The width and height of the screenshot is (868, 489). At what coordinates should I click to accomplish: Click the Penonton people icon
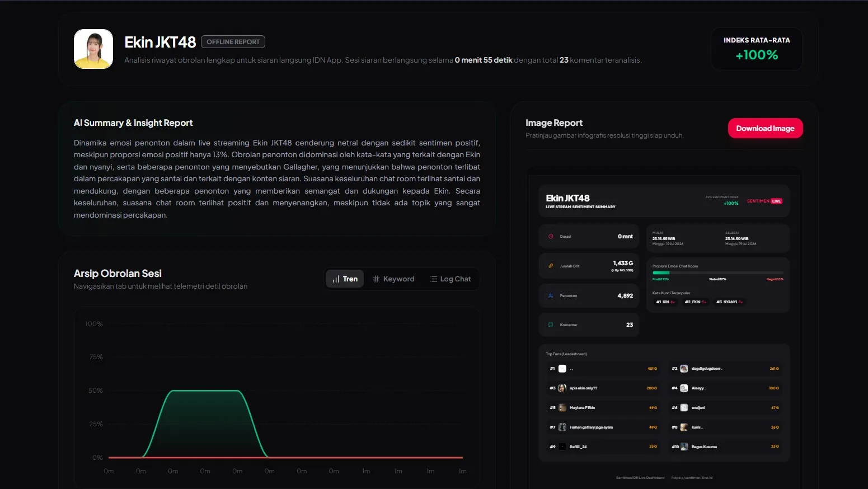tap(551, 295)
